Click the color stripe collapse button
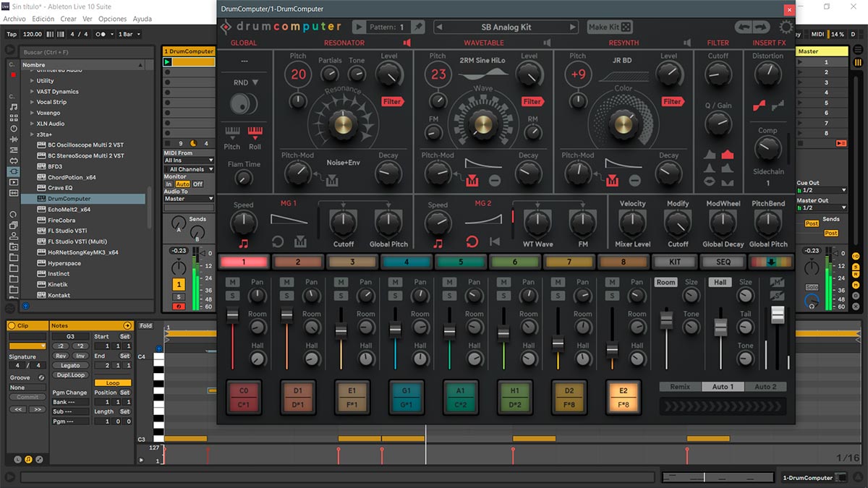868x488 pixels. click(x=771, y=262)
